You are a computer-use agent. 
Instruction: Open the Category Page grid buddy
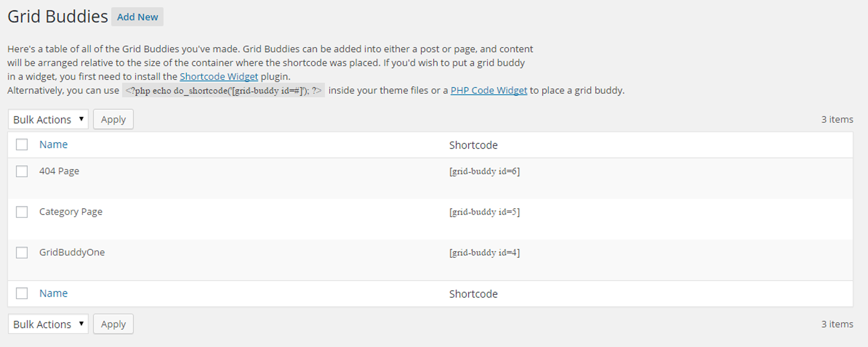tap(71, 212)
